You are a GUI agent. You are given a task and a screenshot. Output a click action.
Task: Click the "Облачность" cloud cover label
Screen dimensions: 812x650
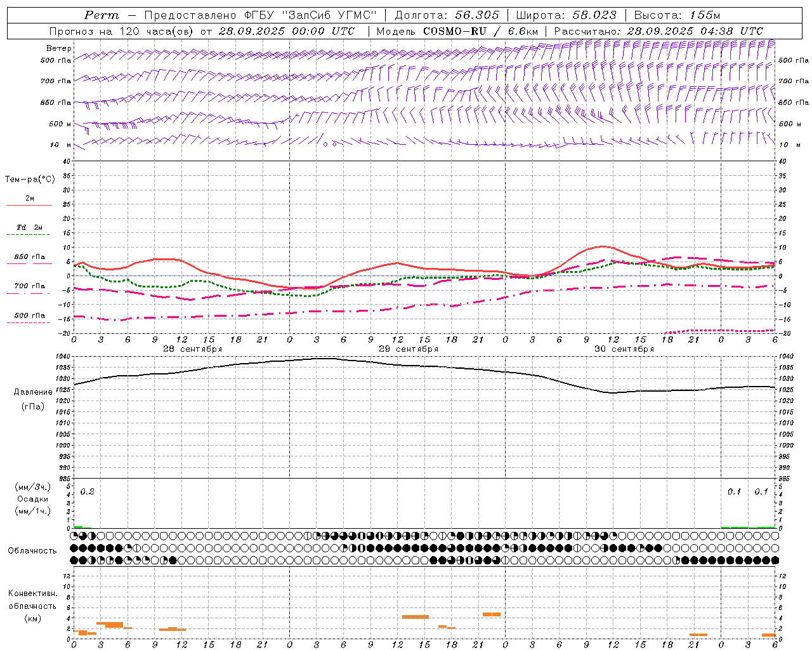(x=32, y=551)
